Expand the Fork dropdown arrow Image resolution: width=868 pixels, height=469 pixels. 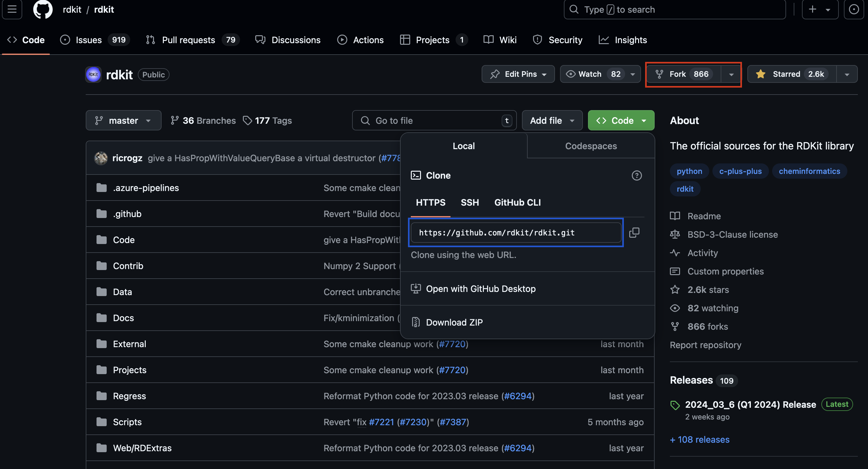[x=731, y=74]
